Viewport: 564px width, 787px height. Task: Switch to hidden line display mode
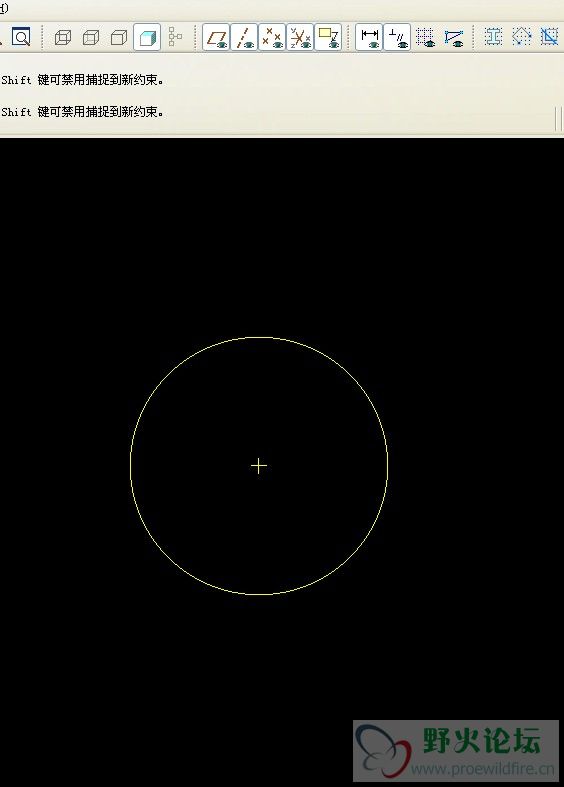coord(91,37)
